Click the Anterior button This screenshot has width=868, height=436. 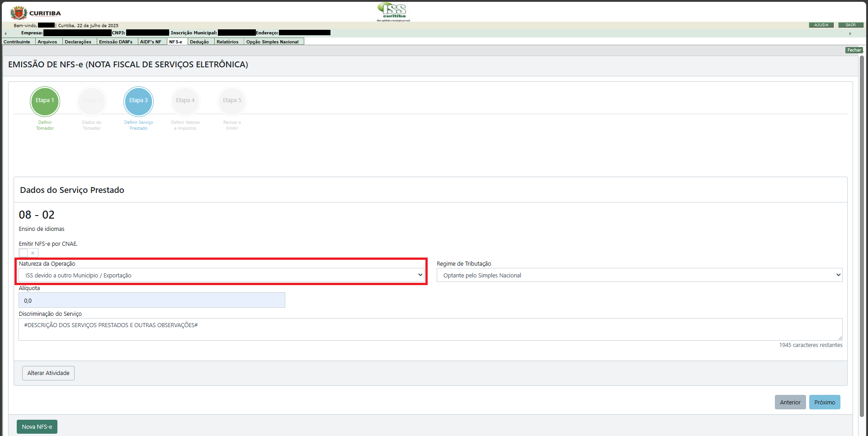790,402
